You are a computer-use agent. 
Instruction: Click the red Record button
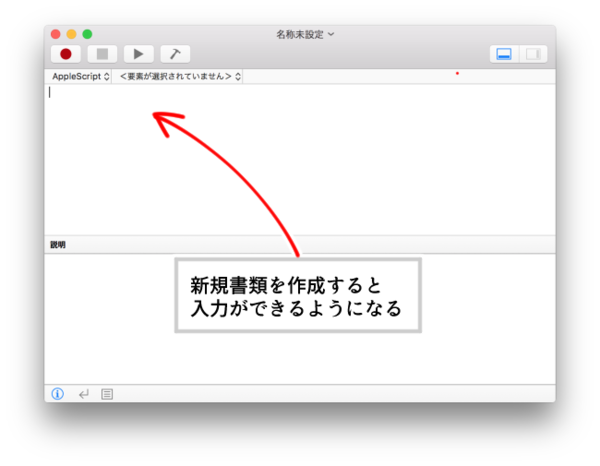[66, 54]
